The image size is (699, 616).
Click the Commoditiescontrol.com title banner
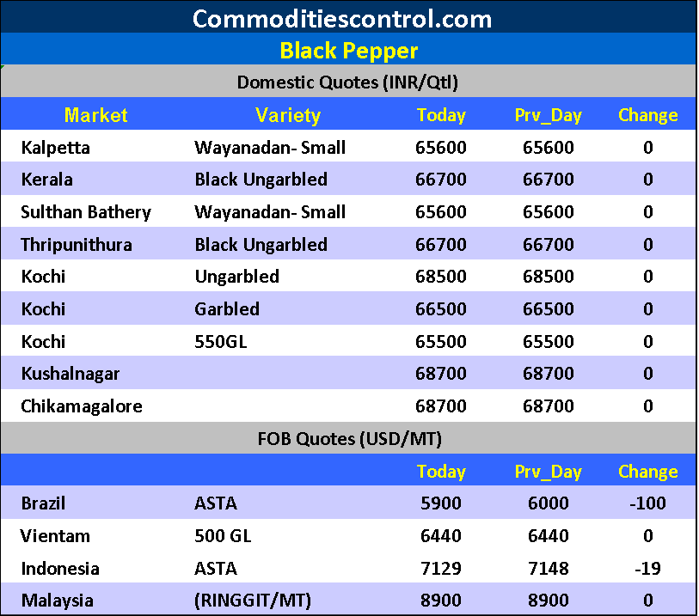[342, 18]
